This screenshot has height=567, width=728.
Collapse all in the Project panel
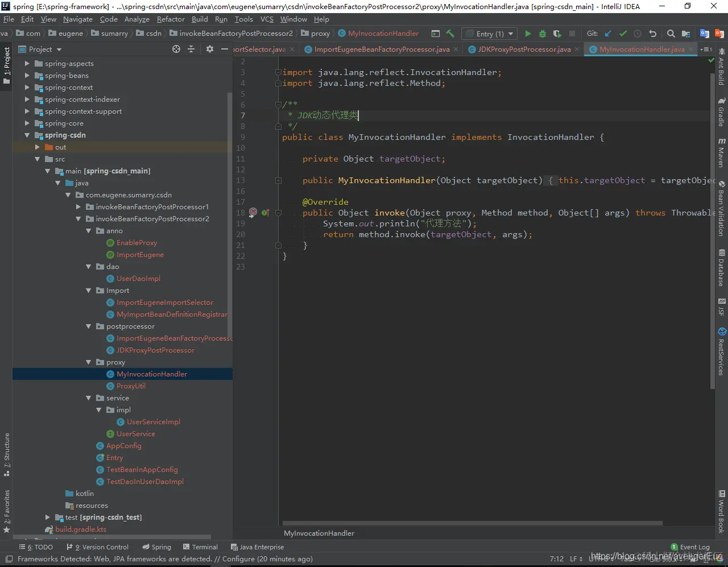[191, 49]
